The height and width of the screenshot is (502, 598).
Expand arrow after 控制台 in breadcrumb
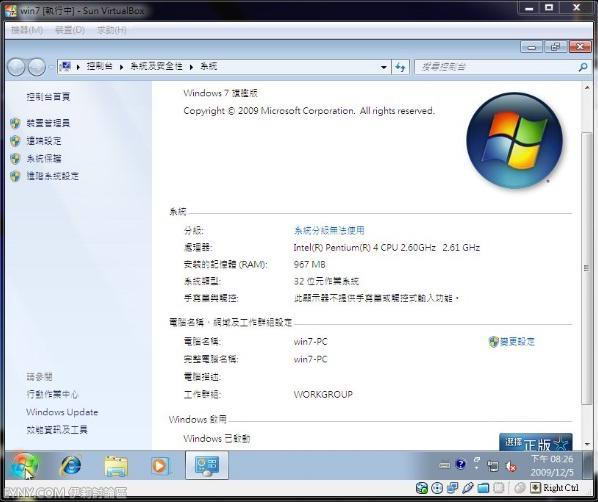tap(121, 67)
